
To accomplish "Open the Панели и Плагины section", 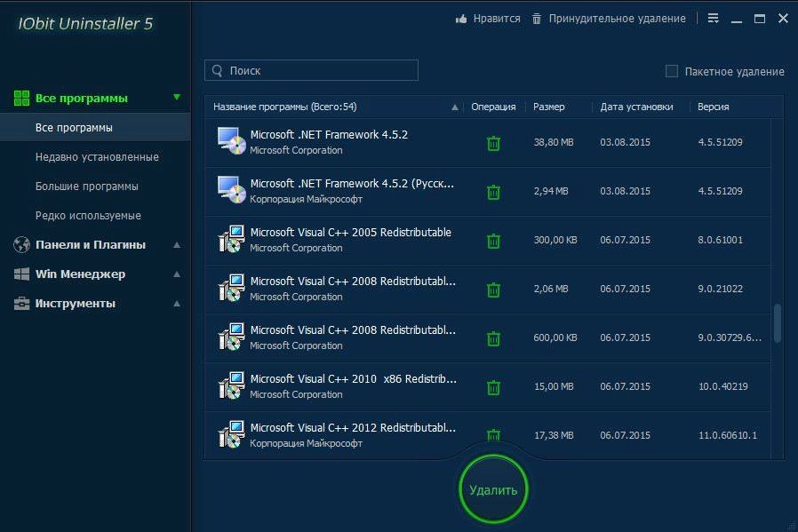I will coord(91,244).
